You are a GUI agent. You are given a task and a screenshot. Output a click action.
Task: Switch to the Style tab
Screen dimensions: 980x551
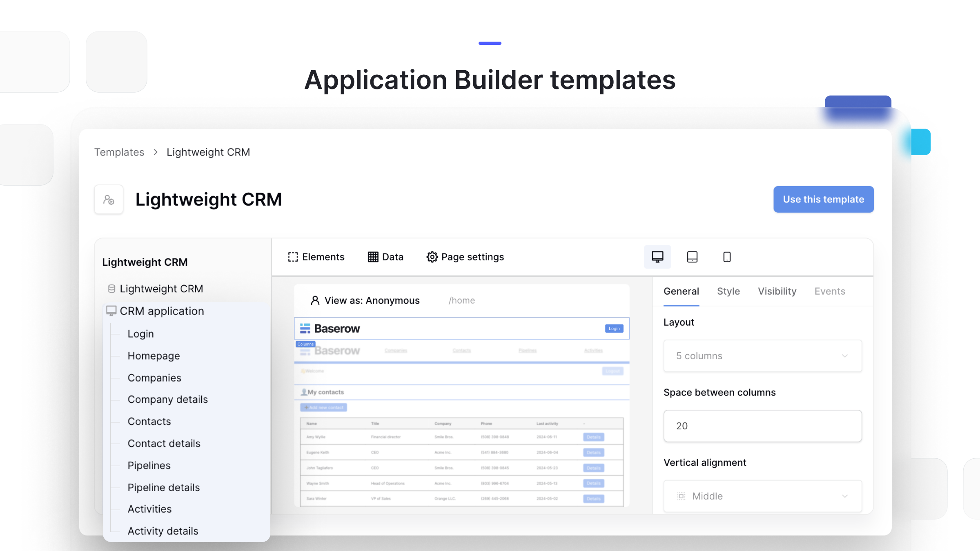coord(728,291)
